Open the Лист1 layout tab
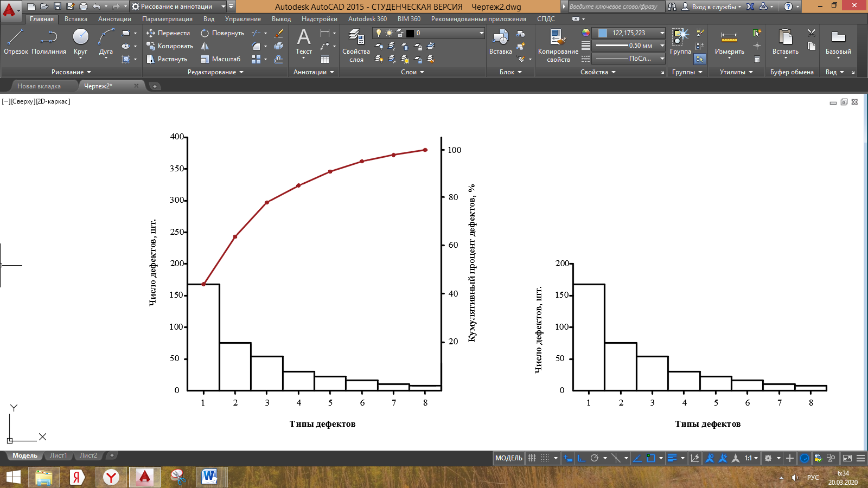 coord(58,455)
